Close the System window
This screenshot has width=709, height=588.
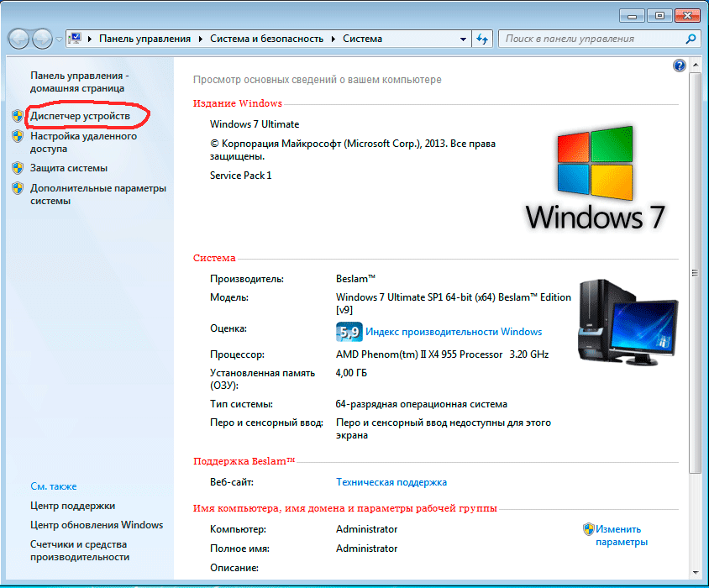(687, 16)
